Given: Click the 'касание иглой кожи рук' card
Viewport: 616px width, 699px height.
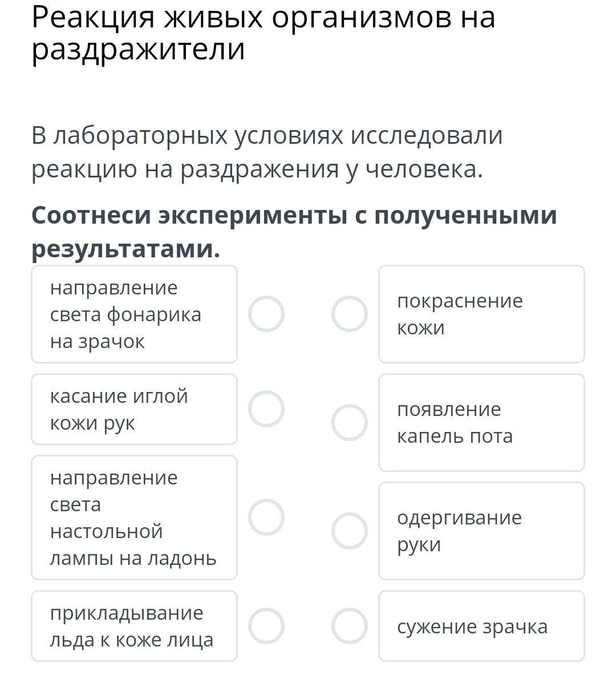Looking at the screenshot, I should click(134, 409).
